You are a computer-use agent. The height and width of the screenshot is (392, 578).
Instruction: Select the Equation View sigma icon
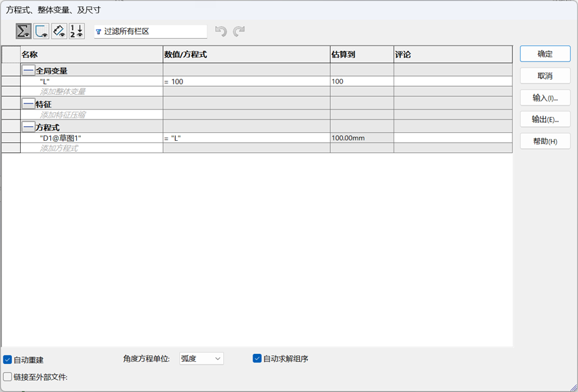point(23,31)
